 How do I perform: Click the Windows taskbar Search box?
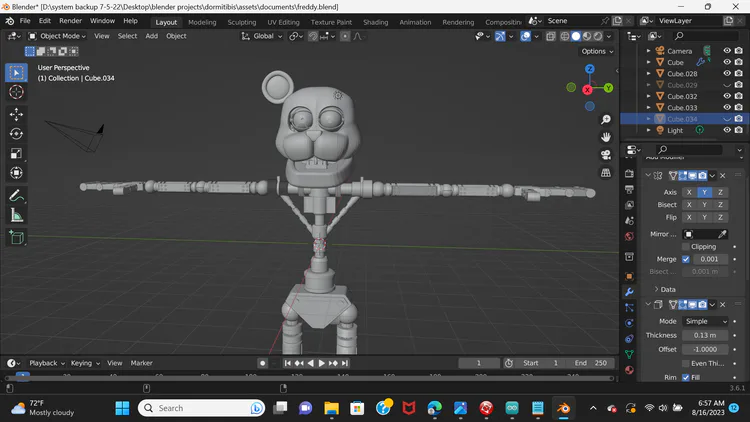coord(201,408)
